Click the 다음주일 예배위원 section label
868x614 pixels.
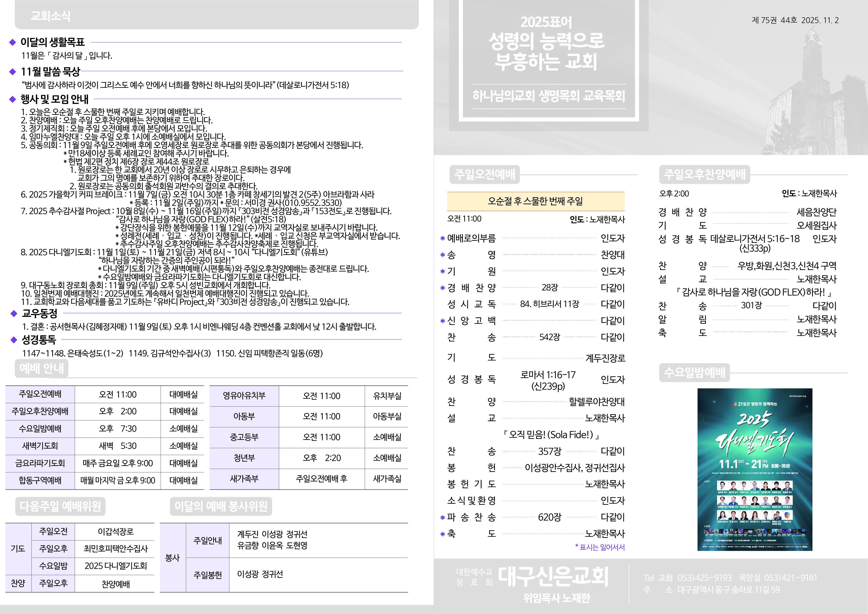click(x=60, y=506)
